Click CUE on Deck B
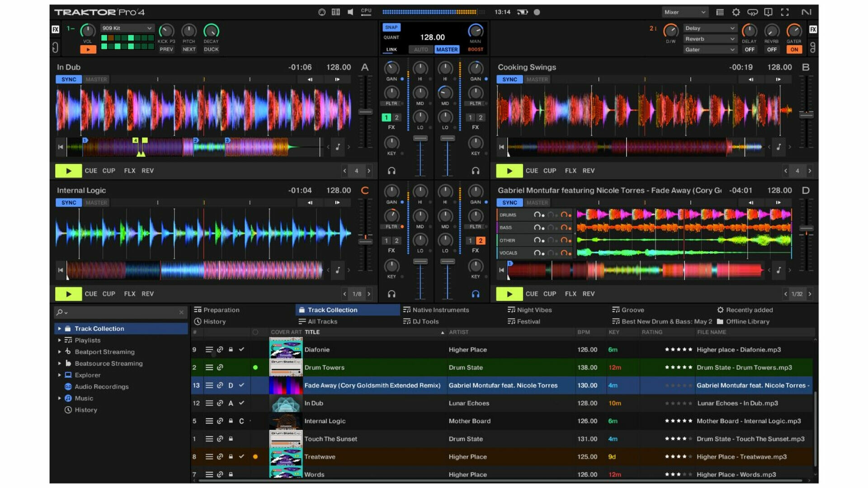Screen dimensions: 868x488 click(x=532, y=171)
